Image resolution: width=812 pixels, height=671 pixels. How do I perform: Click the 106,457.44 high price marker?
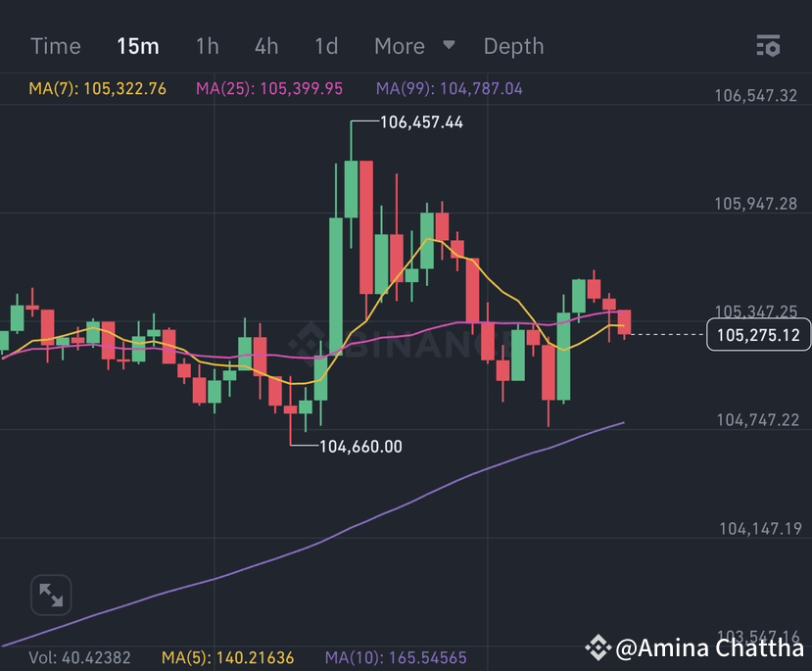tap(419, 122)
